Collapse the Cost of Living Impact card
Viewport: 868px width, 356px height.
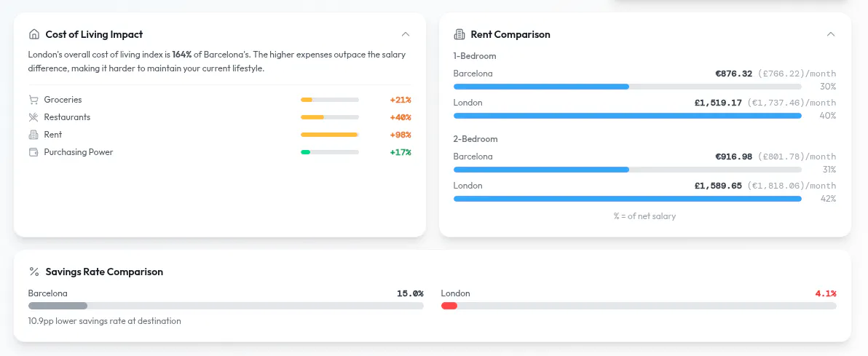405,34
